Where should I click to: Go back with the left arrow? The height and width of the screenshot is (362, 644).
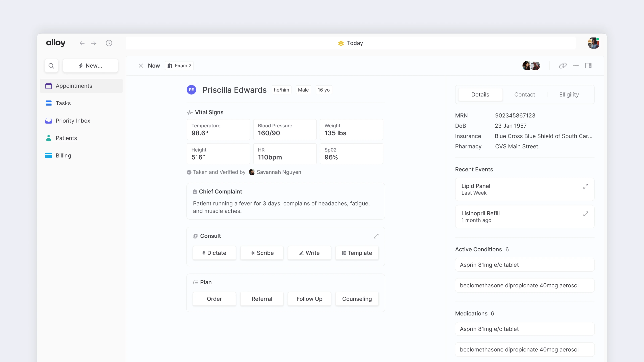click(x=82, y=43)
